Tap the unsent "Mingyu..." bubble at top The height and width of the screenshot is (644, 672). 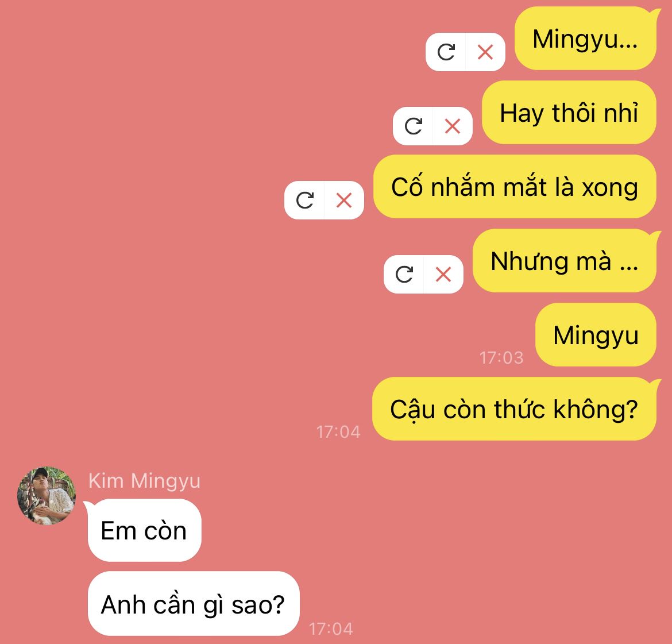pyautogui.click(x=585, y=38)
